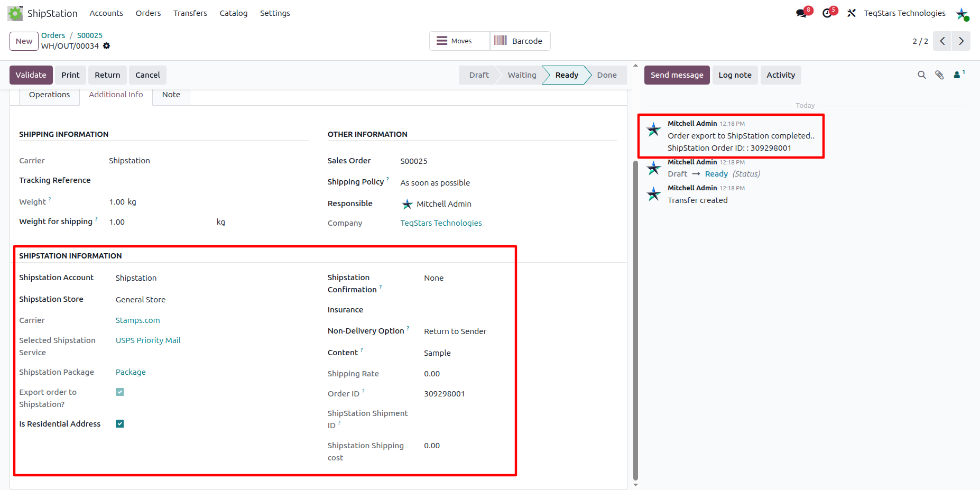The width and height of the screenshot is (980, 490).
Task: Open the Orders menu
Action: click(148, 13)
